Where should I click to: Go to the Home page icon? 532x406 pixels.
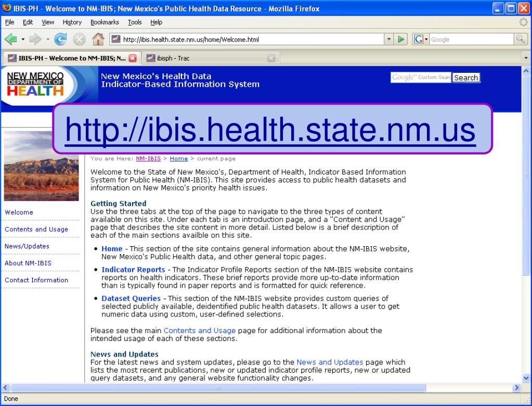coord(98,40)
